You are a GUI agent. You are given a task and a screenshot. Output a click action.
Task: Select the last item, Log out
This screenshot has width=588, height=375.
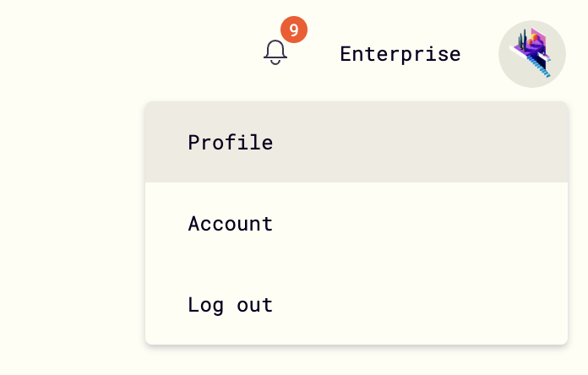357,305
